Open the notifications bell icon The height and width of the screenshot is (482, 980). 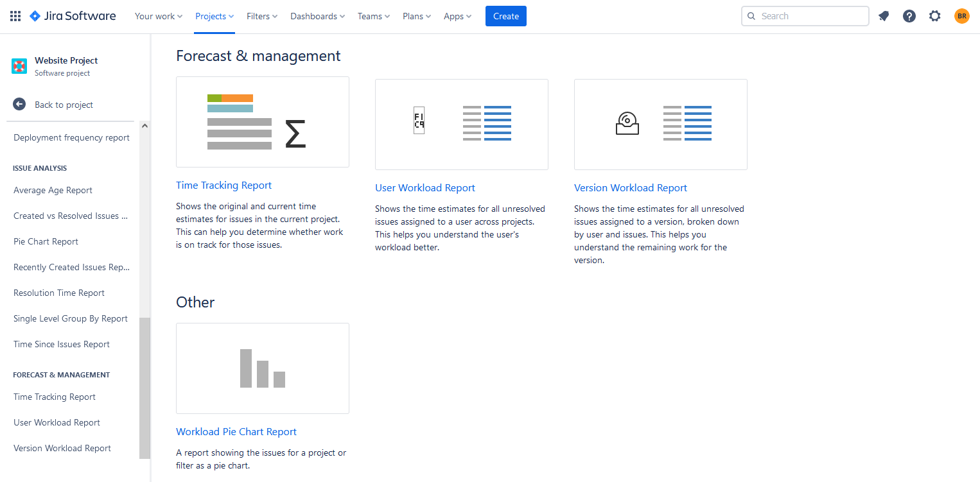(884, 16)
